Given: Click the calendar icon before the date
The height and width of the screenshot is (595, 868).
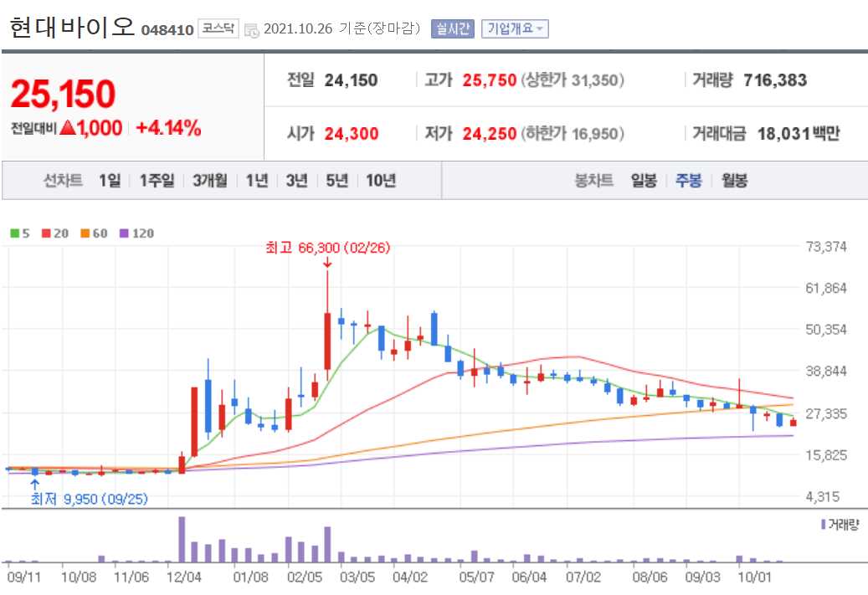Looking at the screenshot, I should [251, 30].
